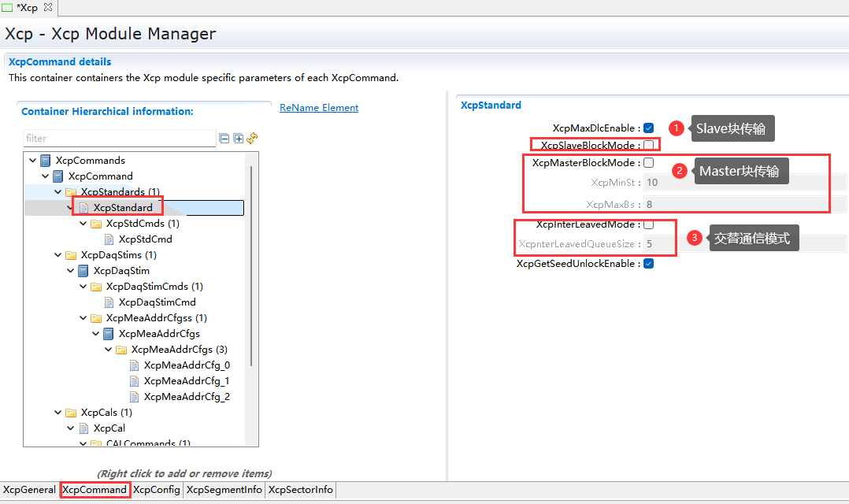Uncheck XcpGetSeedUnlockEnable option
The width and height of the screenshot is (849, 504).
pyautogui.click(x=648, y=264)
